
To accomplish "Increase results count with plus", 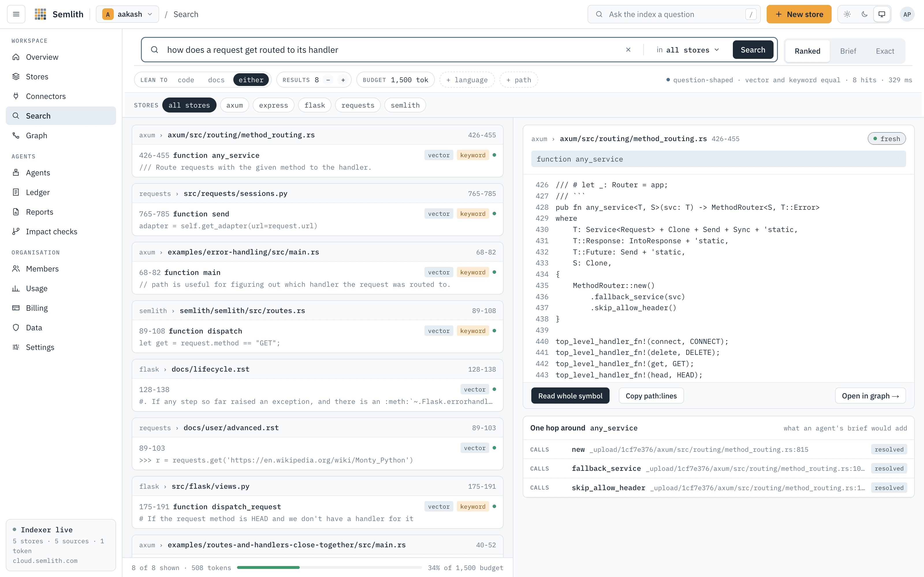I will coord(343,80).
